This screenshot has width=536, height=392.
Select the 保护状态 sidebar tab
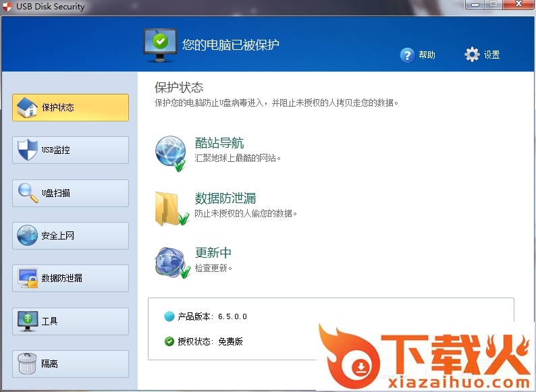pyautogui.click(x=70, y=107)
